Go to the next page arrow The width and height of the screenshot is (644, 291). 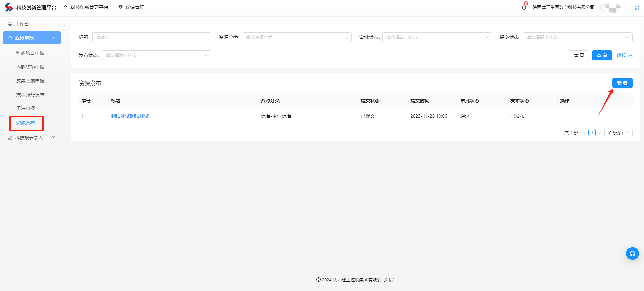[x=599, y=133]
